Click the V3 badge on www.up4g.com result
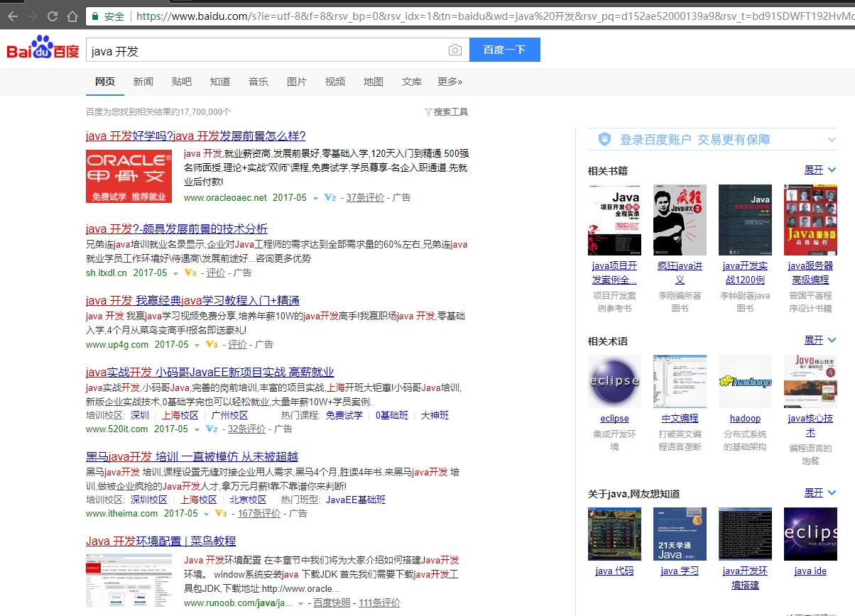Screen dimensions: 855x616 coord(212,344)
